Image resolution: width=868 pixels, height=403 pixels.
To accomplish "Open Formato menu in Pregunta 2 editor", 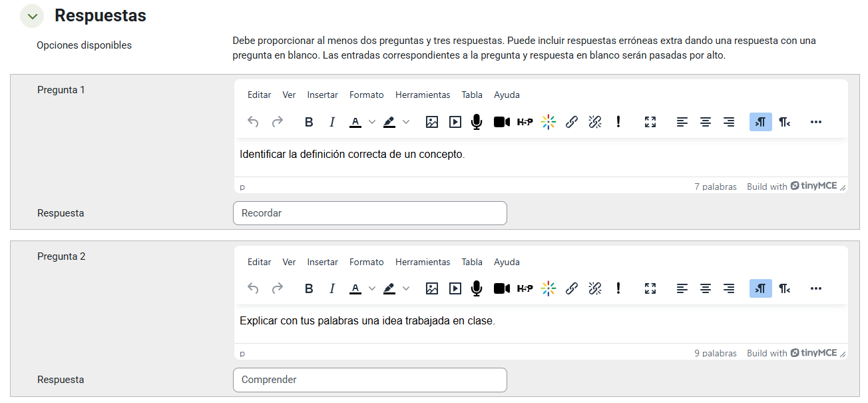I will click(366, 262).
